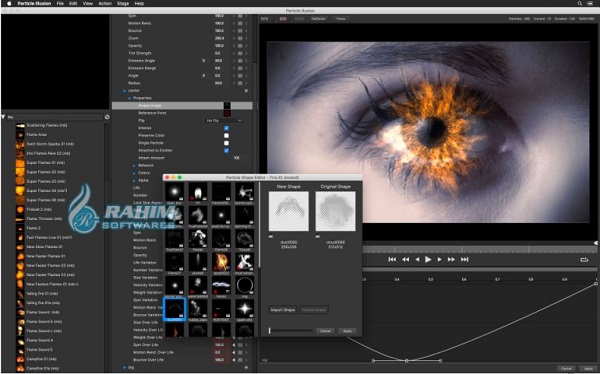
Task: Enable the Single Particle checkbox
Action: click(226, 143)
